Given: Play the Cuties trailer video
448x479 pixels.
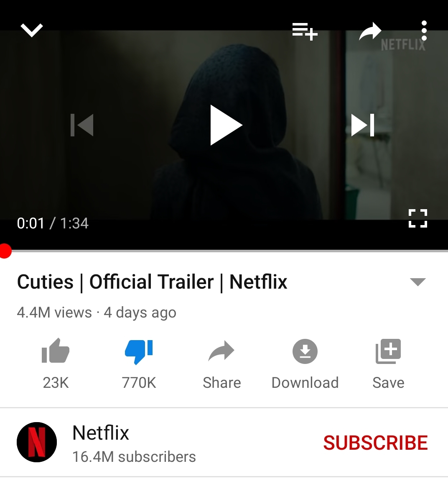Looking at the screenshot, I should 226,125.
